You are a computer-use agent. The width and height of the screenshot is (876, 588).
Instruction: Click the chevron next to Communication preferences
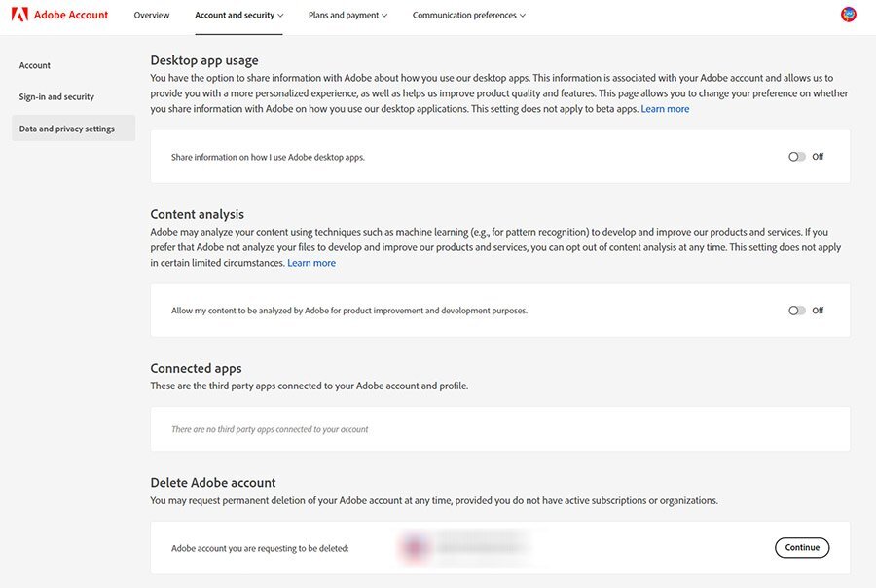pyautogui.click(x=523, y=16)
